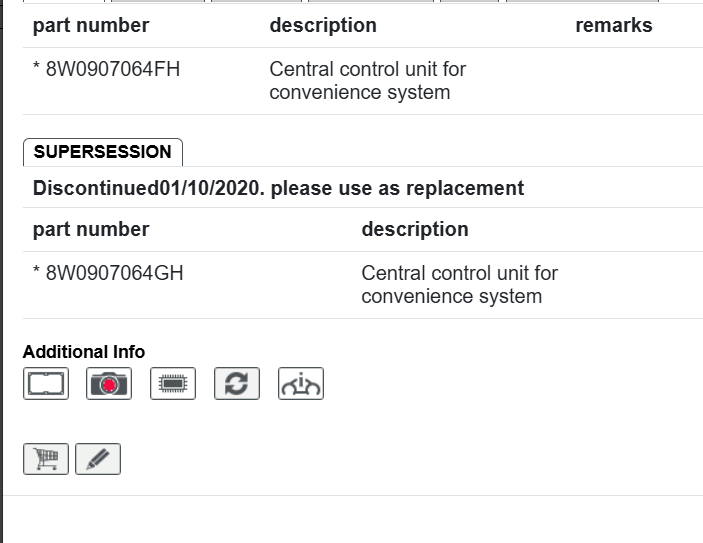Open the camera photo icon

pos(109,384)
